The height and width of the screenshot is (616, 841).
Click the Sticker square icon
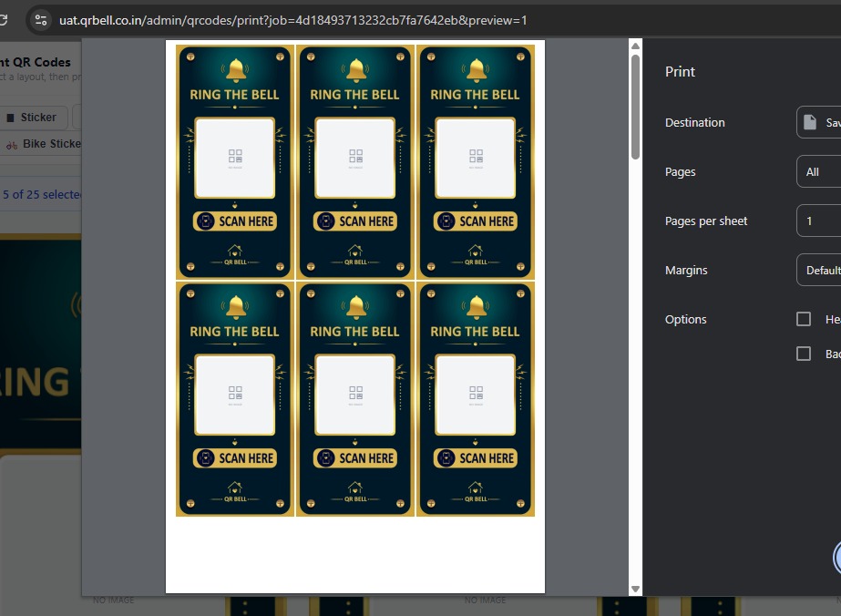point(10,118)
